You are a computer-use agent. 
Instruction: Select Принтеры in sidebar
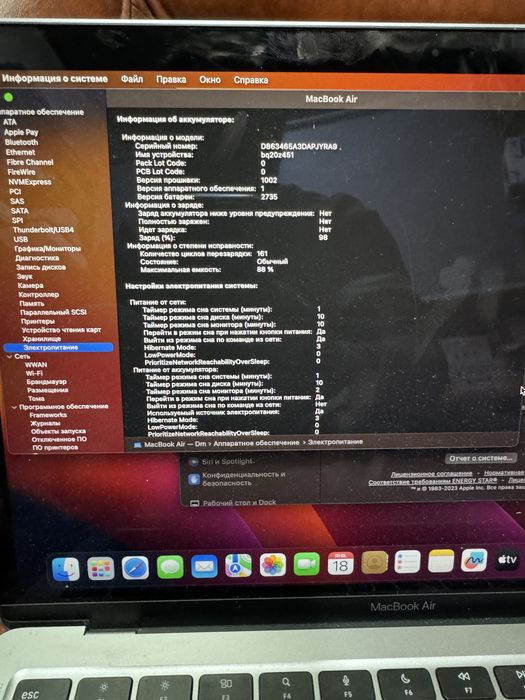[38, 321]
